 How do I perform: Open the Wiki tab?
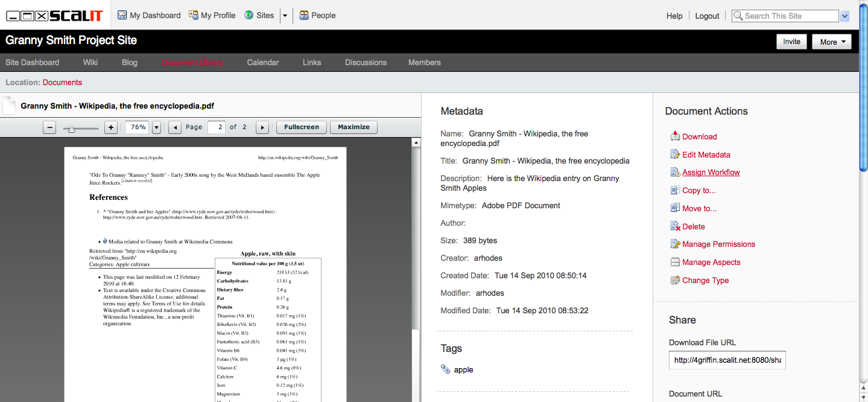[x=90, y=62]
